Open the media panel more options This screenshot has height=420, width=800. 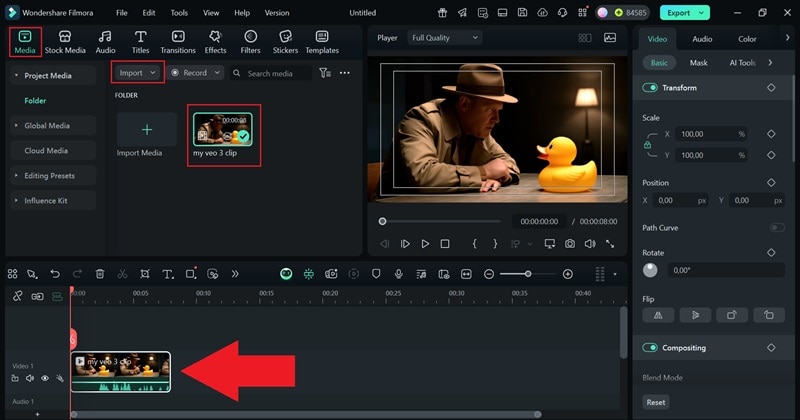point(345,73)
